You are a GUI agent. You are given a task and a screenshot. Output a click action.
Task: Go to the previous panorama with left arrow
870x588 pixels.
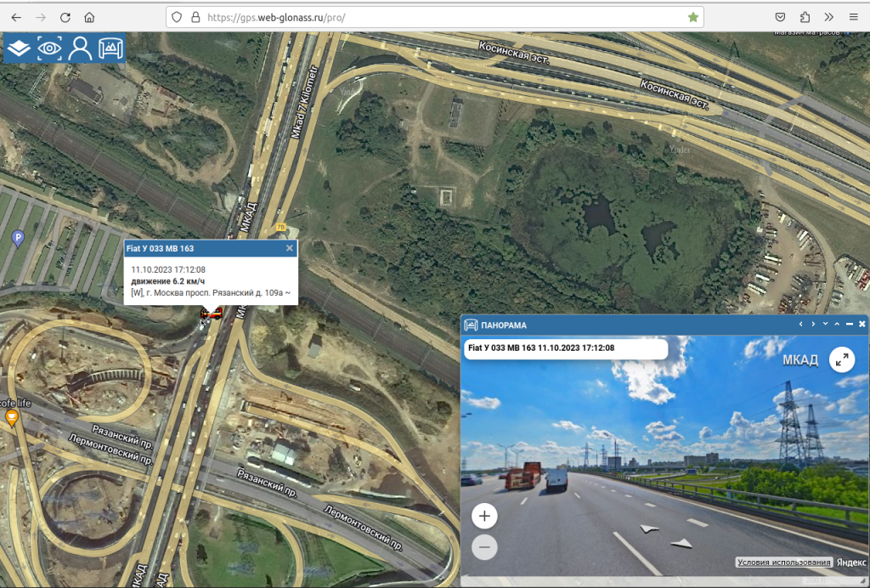click(800, 324)
